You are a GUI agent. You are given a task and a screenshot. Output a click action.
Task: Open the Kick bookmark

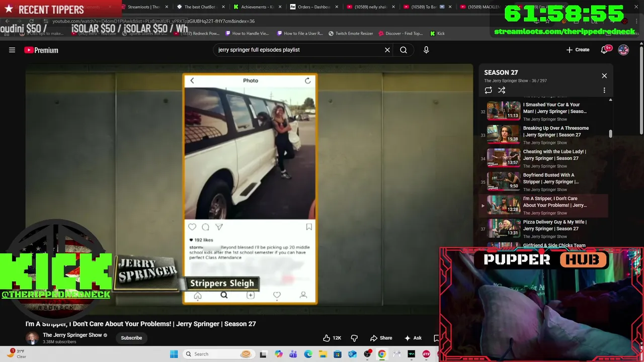[x=437, y=34]
